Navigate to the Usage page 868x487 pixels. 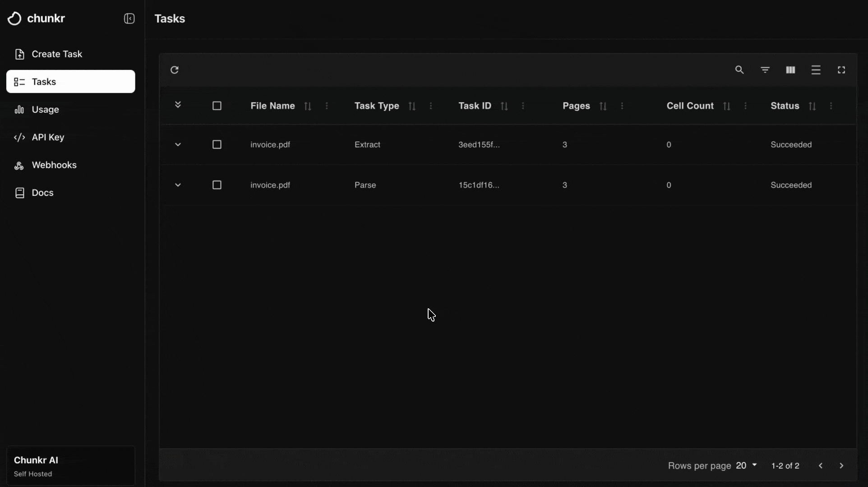[45, 109]
